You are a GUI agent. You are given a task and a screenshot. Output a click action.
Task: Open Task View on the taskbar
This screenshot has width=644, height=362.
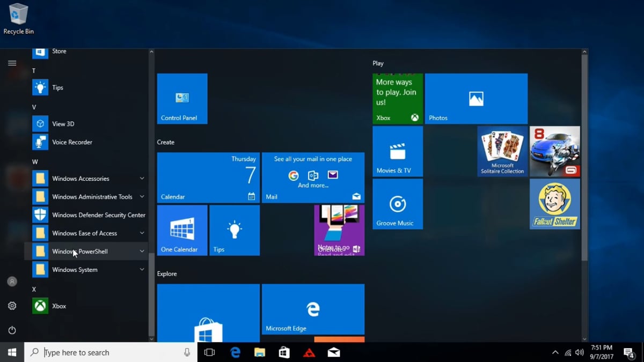[x=209, y=352]
